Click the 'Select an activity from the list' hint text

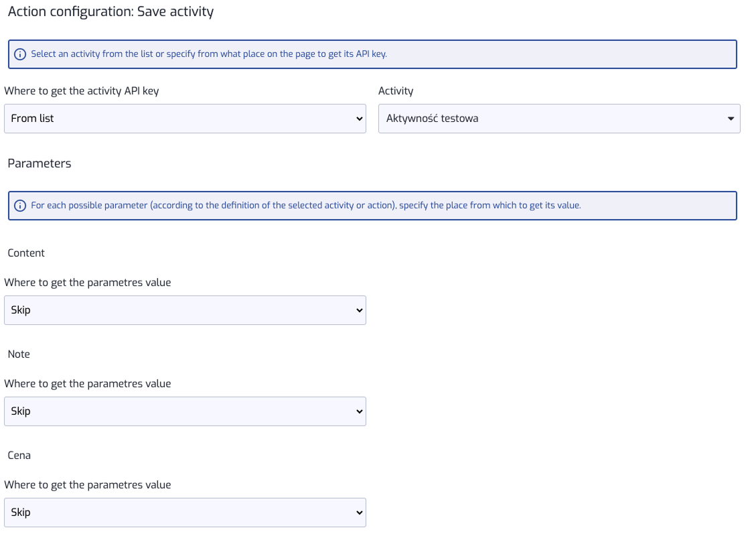tap(209, 54)
